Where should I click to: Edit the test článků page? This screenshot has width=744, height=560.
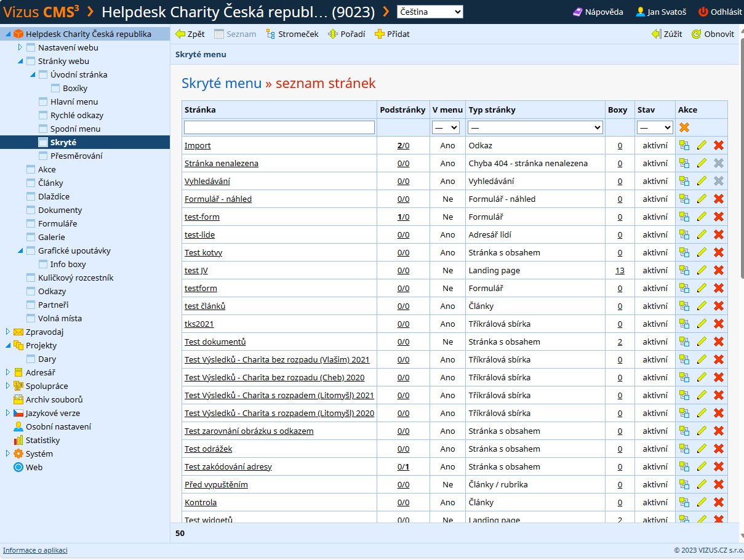702,306
